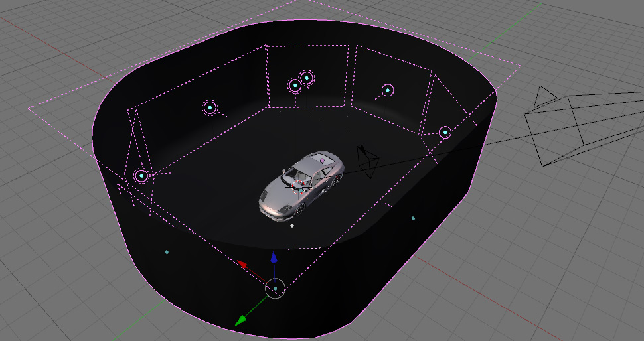644x341 pixels.
Task: Select the double-ringed lamp on the leftmost panel
Action: click(141, 176)
